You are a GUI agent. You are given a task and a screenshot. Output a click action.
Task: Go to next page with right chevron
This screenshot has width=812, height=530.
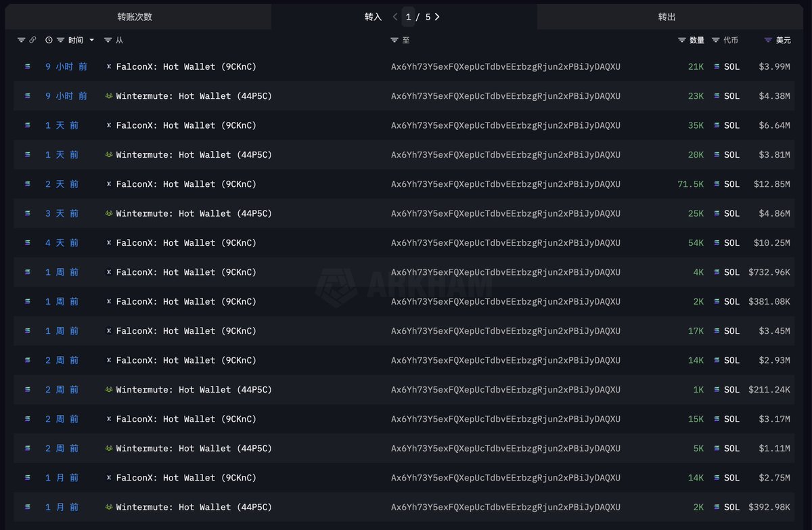[x=437, y=17]
